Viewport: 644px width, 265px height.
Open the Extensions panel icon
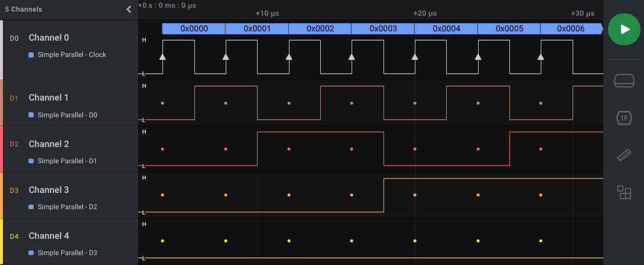tap(624, 192)
